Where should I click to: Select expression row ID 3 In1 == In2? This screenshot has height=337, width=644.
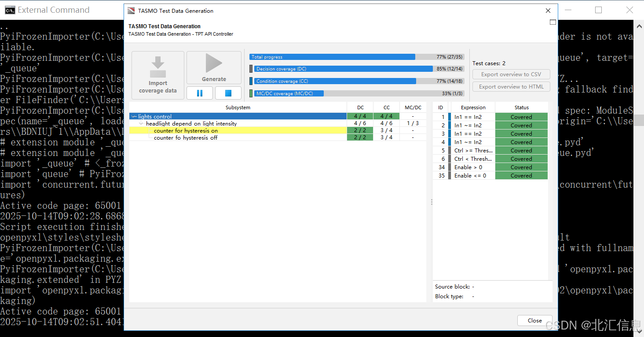point(490,133)
